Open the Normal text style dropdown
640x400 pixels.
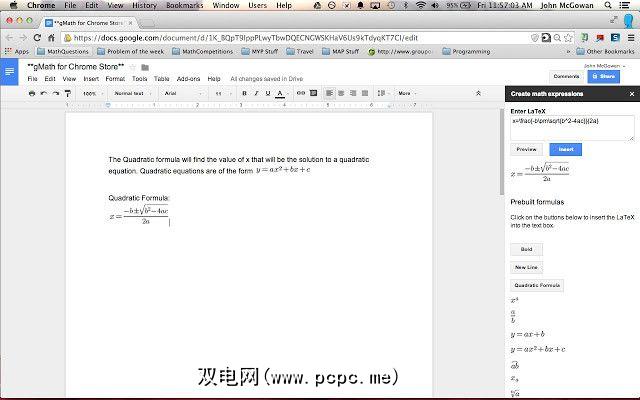click(x=132, y=93)
